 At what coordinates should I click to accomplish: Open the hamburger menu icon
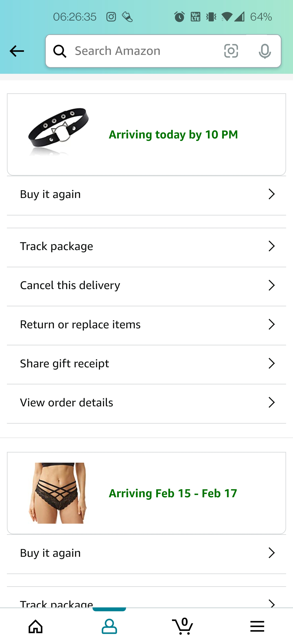tap(257, 626)
